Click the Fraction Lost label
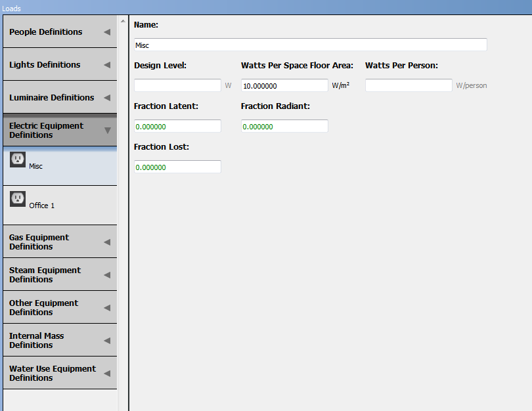532x411 pixels. point(161,147)
